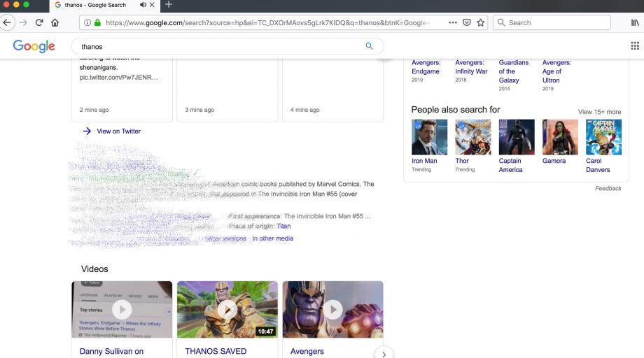Bookmark this page with the star icon
Viewport: 644px width, 358px height.
[480, 22]
